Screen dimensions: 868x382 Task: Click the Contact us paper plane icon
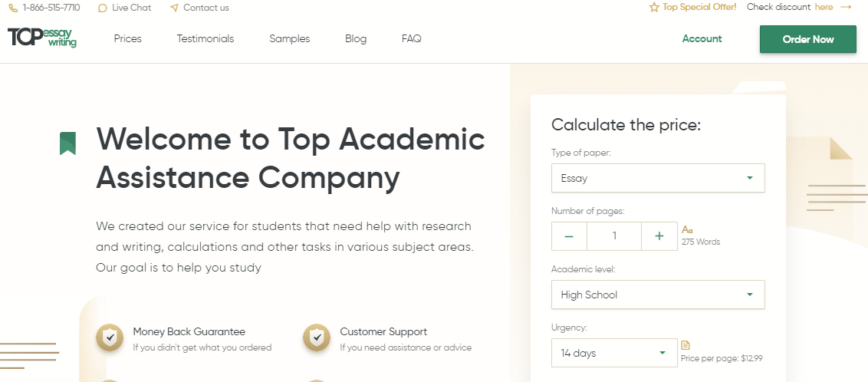[x=174, y=8]
